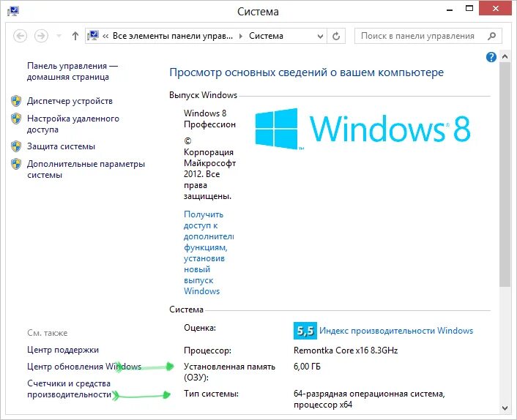Open 'Дополнительные параметры системы' link

(86, 169)
